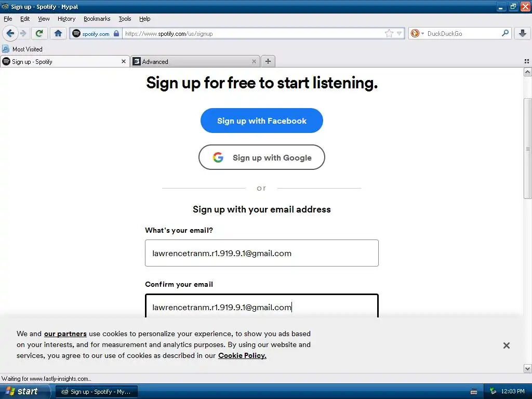Click the scrollbar down arrow
The width and height of the screenshot is (532, 399).
(x=527, y=368)
